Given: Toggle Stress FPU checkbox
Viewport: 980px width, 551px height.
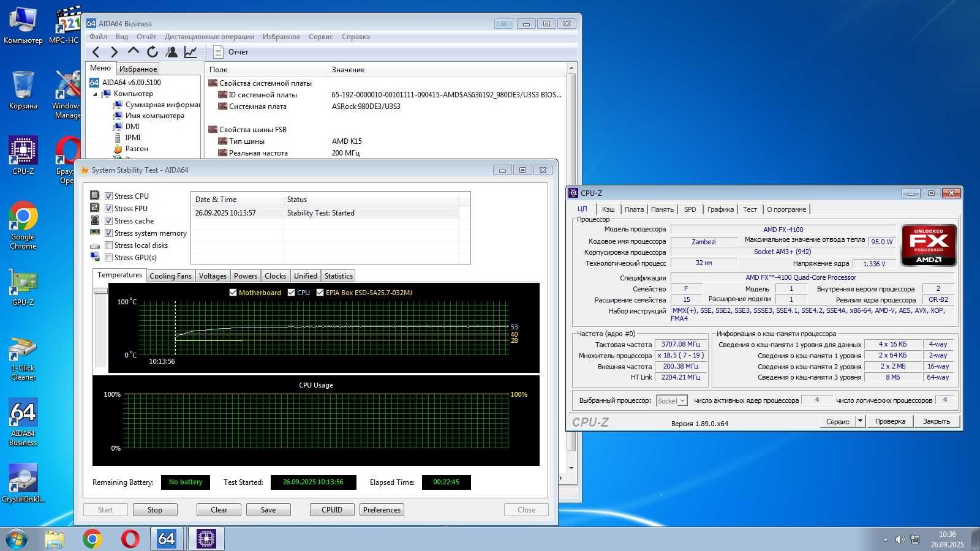Looking at the screenshot, I should (x=108, y=209).
